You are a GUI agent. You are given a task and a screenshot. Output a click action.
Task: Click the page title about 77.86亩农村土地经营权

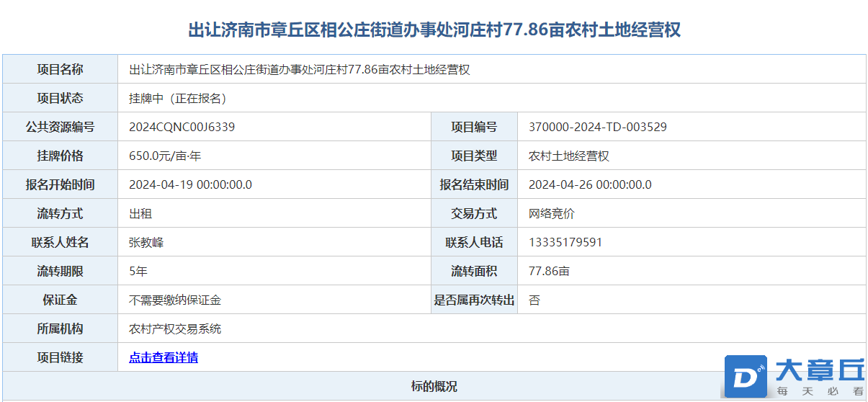click(434, 30)
